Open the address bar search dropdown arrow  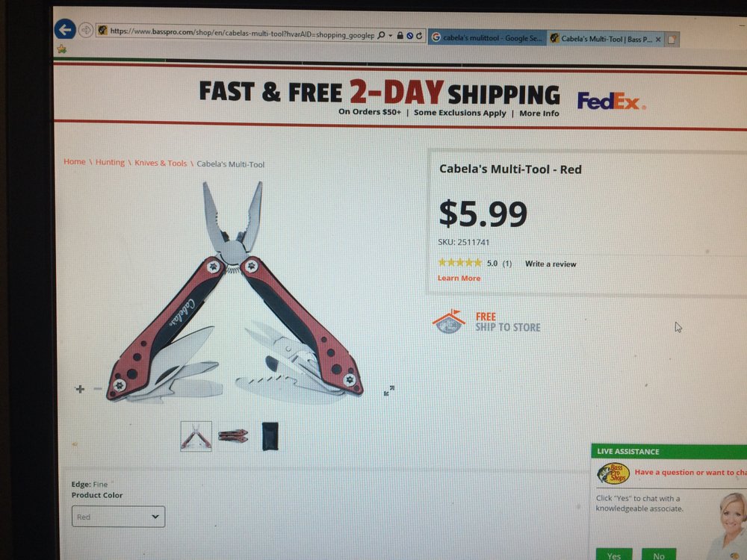tap(390, 36)
